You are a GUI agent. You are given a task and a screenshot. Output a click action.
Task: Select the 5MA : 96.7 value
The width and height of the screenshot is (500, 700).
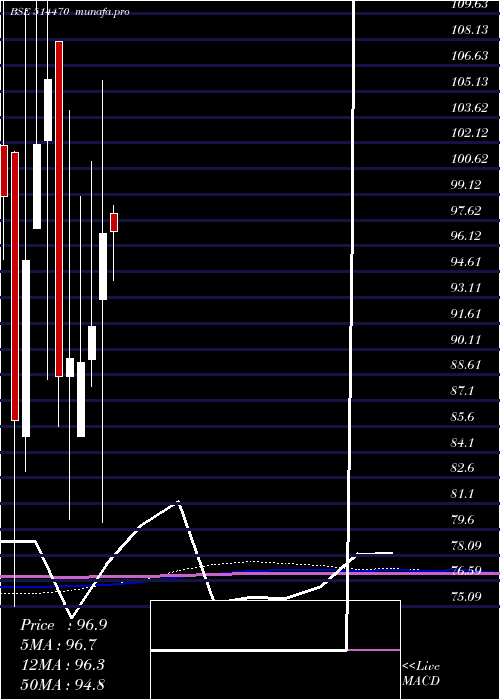click(58, 645)
